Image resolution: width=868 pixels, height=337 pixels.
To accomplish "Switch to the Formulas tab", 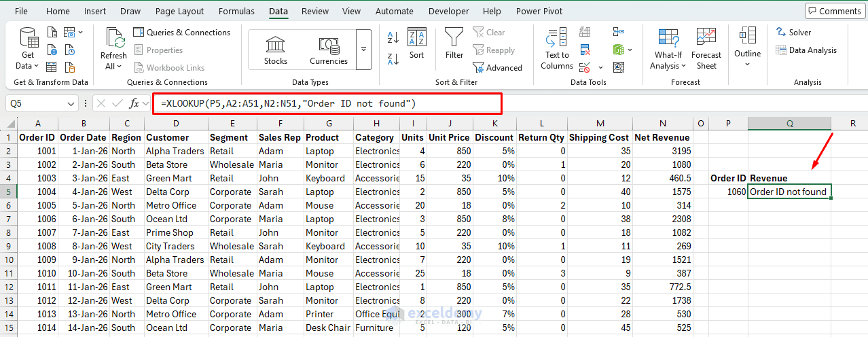I will (236, 11).
